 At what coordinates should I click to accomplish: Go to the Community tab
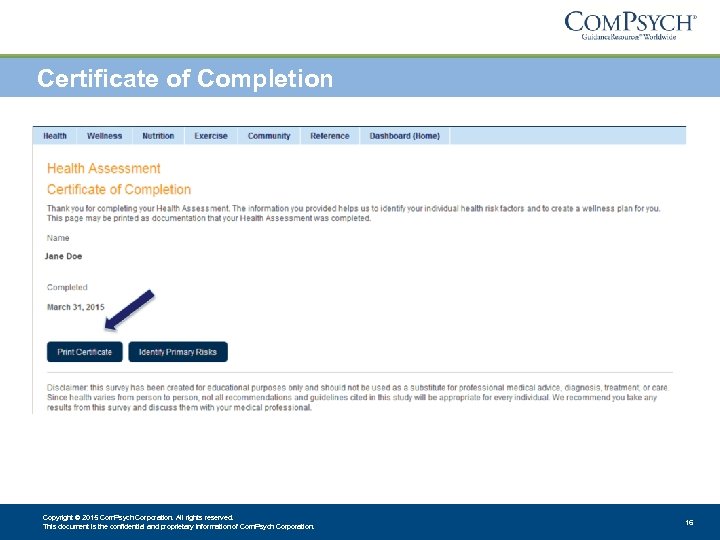click(x=269, y=136)
